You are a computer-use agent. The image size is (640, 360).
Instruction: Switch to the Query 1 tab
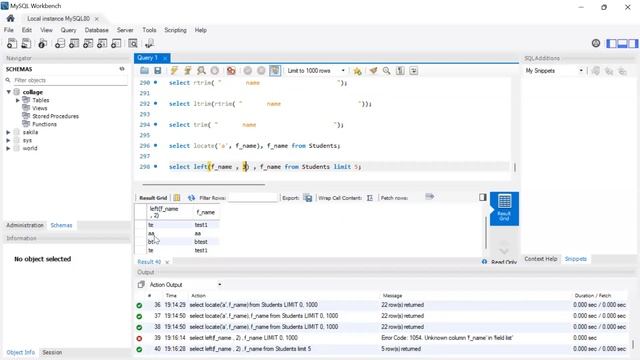tap(147, 58)
